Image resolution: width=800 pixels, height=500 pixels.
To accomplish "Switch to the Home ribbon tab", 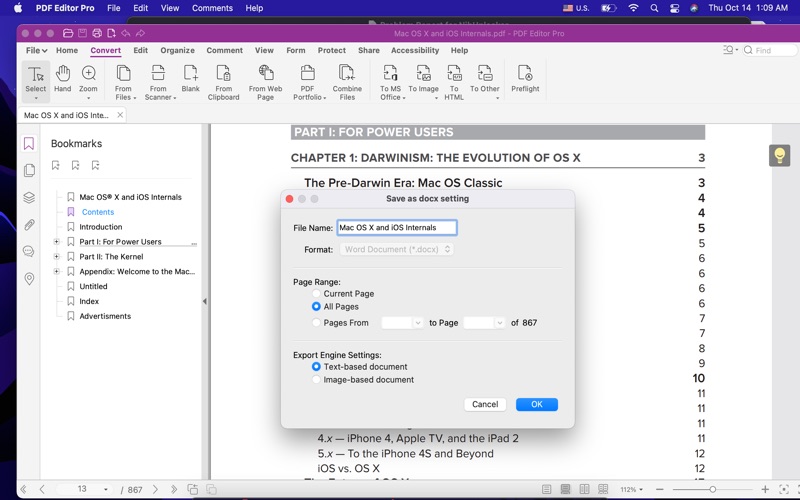I will (67, 50).
